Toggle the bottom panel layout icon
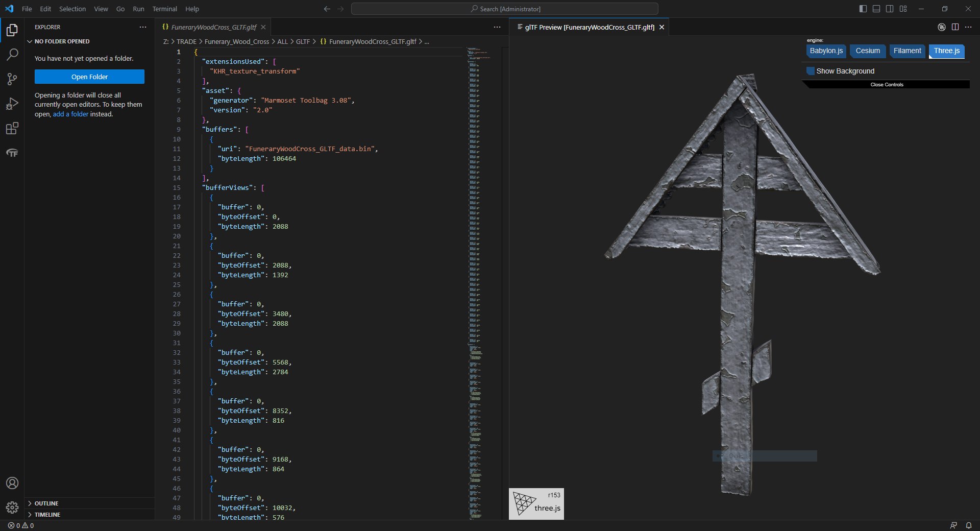The height and width of the screenshot is (531, 980). pyautogui.click(x=876, y=9)
